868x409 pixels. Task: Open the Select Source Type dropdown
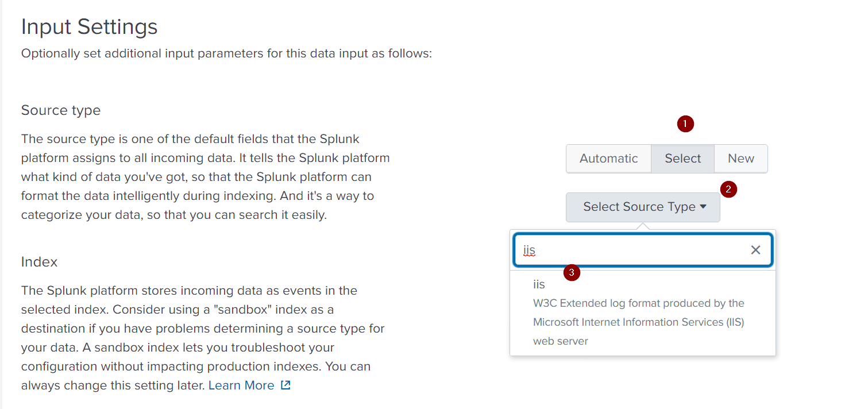pyautogui.click(x=643, y=207)
